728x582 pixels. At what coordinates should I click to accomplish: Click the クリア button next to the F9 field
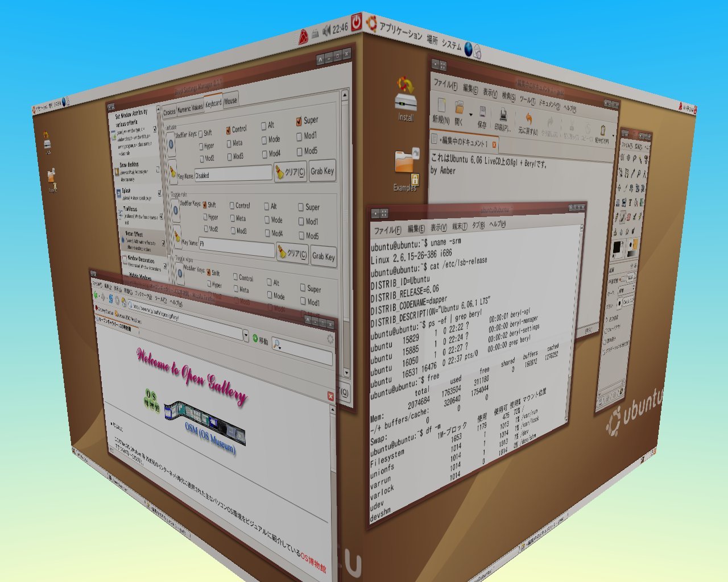pos(292,253)
